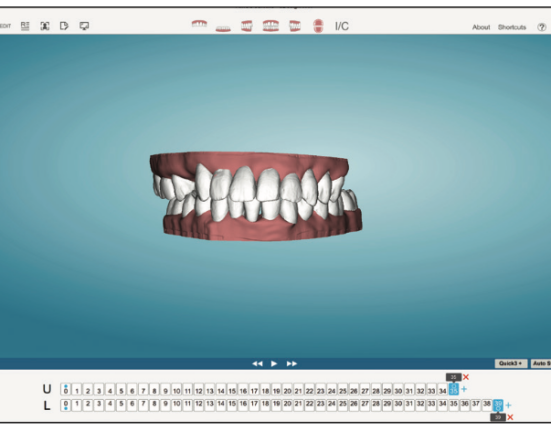The image size is (551, 431).
Task: Switch to the left side bite view icon
Action: (x=294, y=26)
